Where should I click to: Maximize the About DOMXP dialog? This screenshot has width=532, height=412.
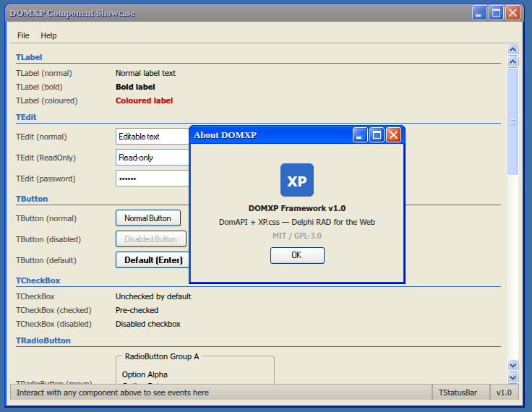[377, 135]
